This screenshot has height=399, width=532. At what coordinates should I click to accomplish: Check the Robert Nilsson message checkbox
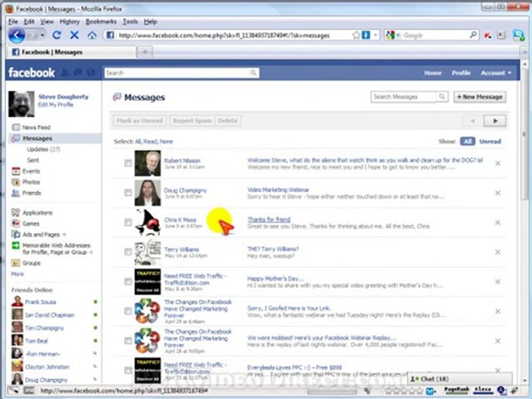[128, 163]
